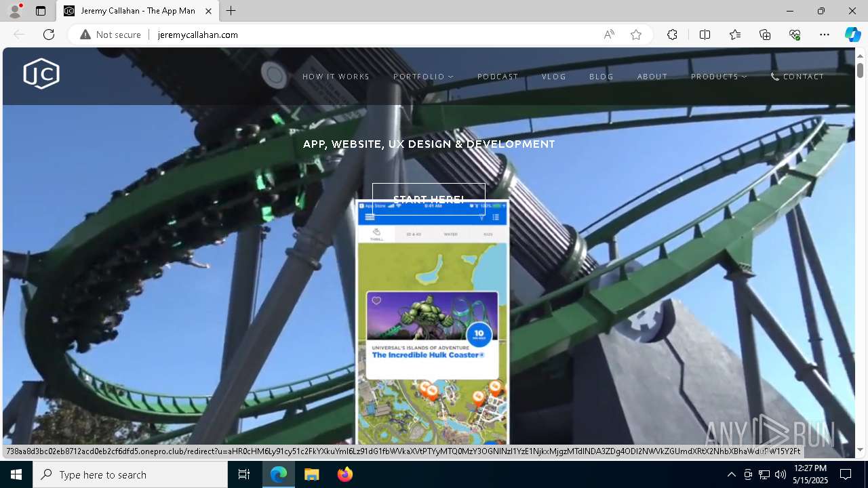Open the Favorites list icon
The width and height of the screenshot is (868, 488).
pos(735,35)
